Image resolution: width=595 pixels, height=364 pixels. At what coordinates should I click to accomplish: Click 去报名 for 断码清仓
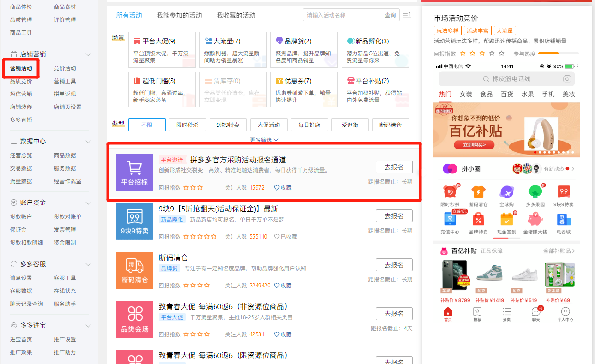394,265
